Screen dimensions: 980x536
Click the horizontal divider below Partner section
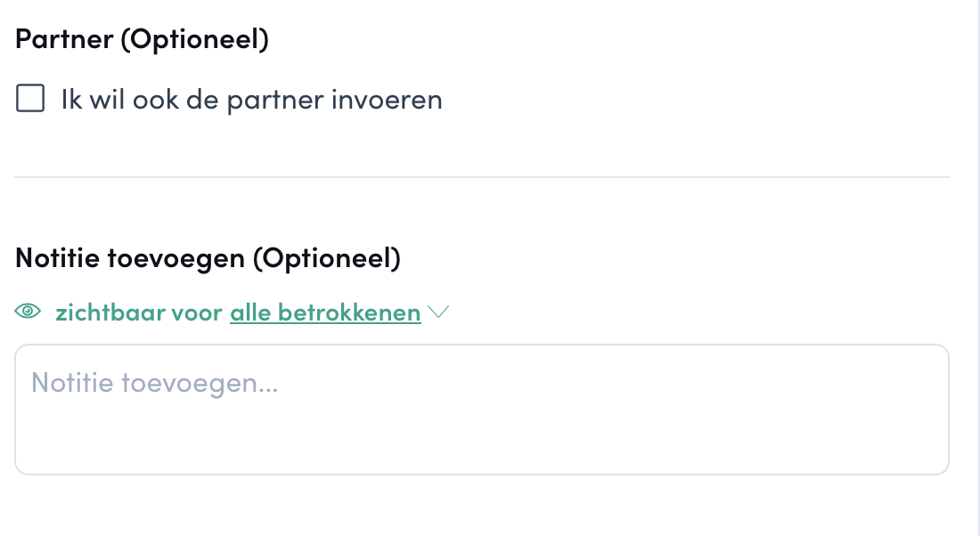[482, 177]
